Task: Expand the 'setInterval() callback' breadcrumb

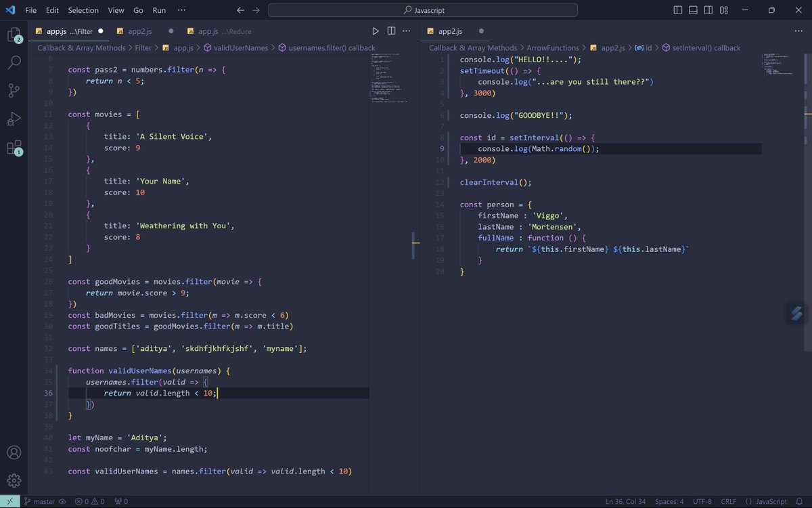Action: tap(701, 48)
